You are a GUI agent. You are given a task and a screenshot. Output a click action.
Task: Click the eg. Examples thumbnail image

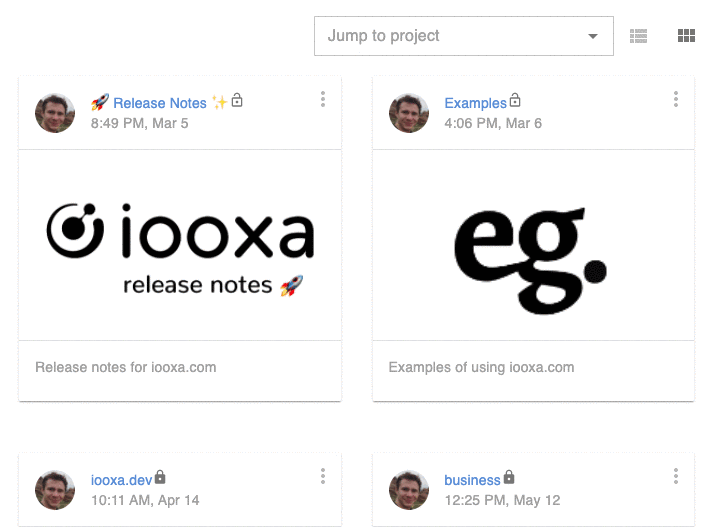(533, 245)
